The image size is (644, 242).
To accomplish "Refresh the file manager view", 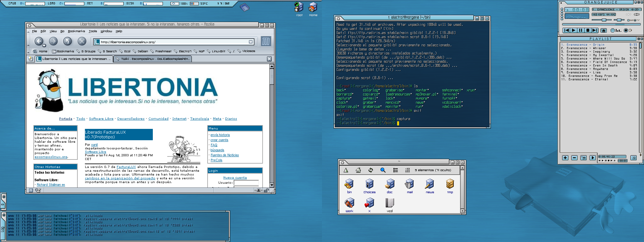I will pyautogui.click(x=371, y=170).
